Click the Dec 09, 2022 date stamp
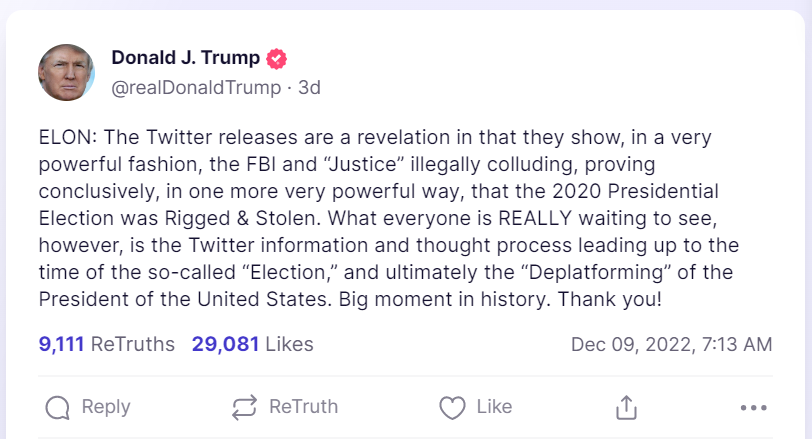The height and width of the screenshot is (439, 812). coord(671,344)
